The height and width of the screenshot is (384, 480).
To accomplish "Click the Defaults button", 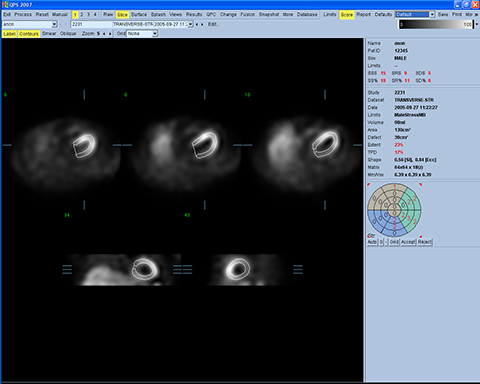I will (x=383, y=14).
